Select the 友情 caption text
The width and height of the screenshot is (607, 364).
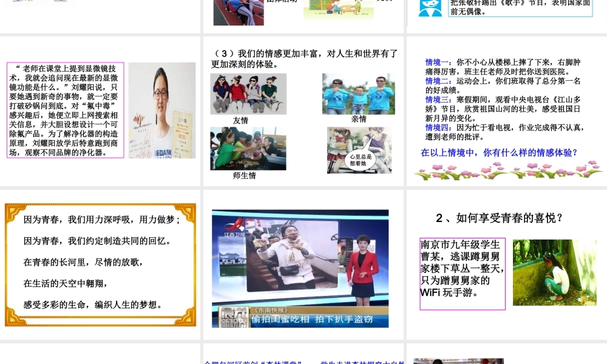pyautogui.click(x=240, y=121)
